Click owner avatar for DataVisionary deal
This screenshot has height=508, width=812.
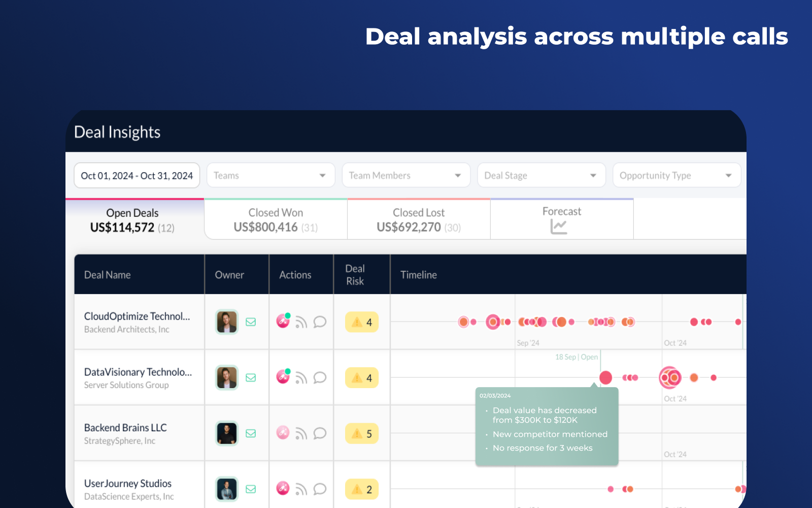point(227,377)
